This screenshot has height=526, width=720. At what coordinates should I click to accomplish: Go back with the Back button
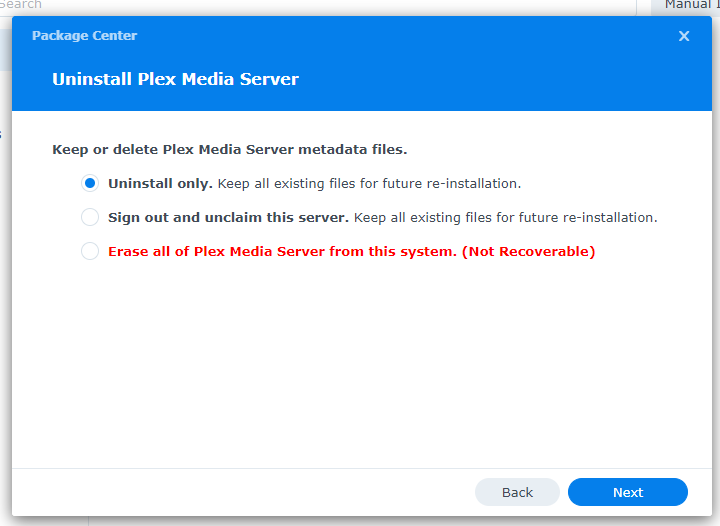517,492
